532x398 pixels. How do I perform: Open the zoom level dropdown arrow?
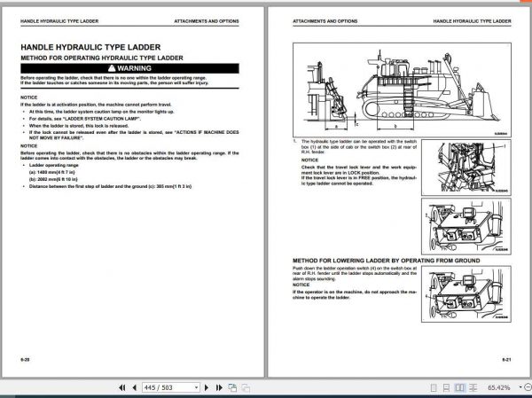(x=520, y=387)
